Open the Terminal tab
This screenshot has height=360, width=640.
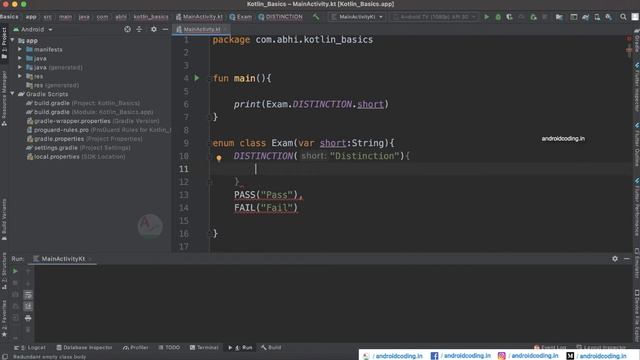pos(204,348)
